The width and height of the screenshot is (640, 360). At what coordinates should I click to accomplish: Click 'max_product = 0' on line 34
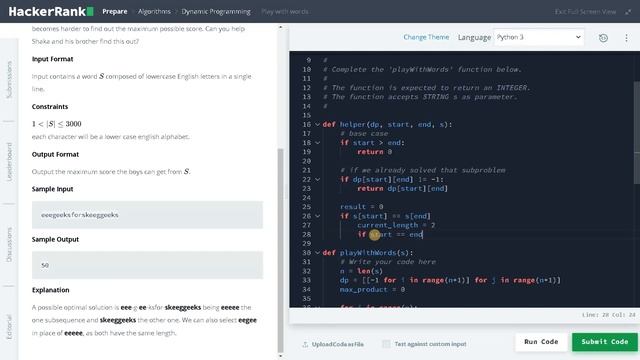pyautogui.click(x=372, y=290)
